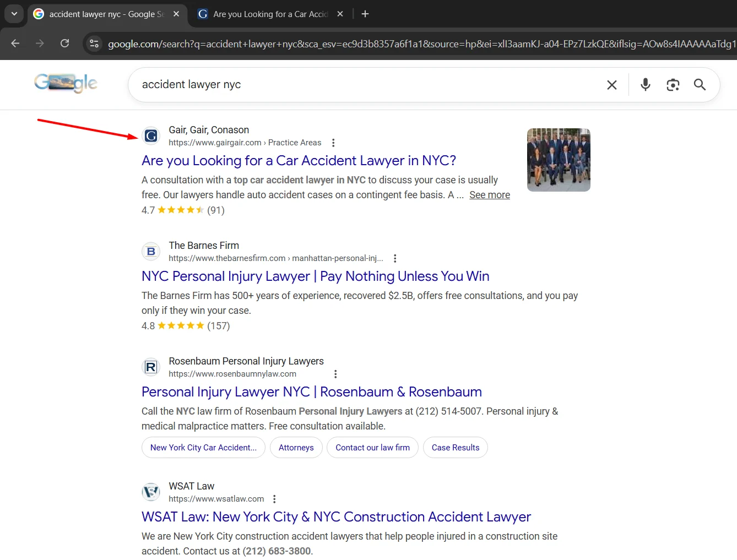The width and height of the screenshot is (737, 560).
Task: Open more options for wsatlaw.com result
Action: [274, 499]
